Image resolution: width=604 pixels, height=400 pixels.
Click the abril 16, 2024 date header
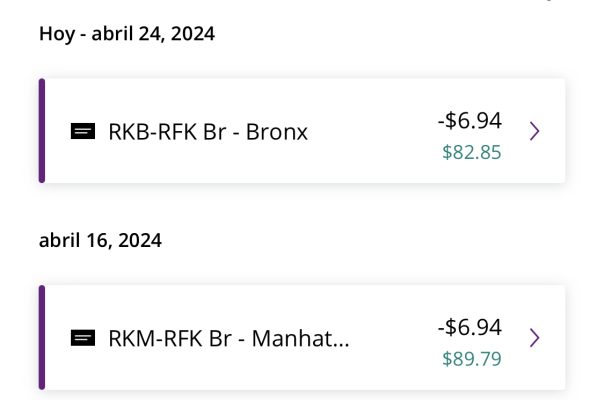[x=101, y=241]
